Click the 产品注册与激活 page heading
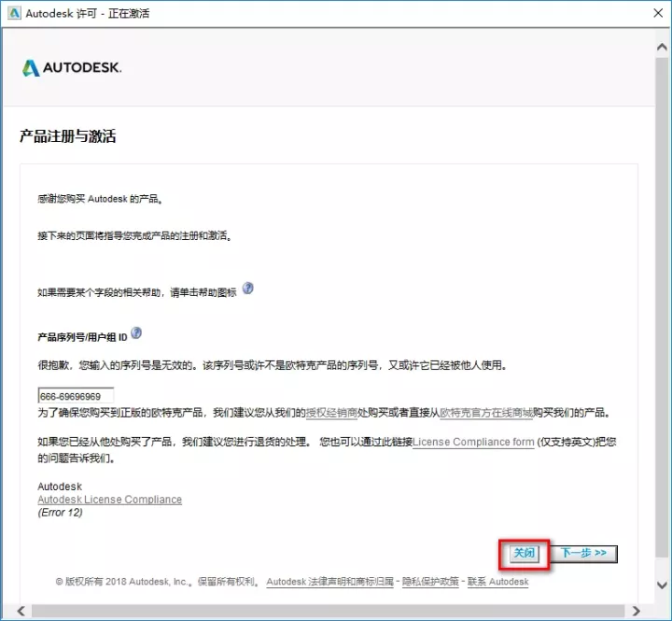The width and height of the screenshot is (672, 621). tap(67, 136)
